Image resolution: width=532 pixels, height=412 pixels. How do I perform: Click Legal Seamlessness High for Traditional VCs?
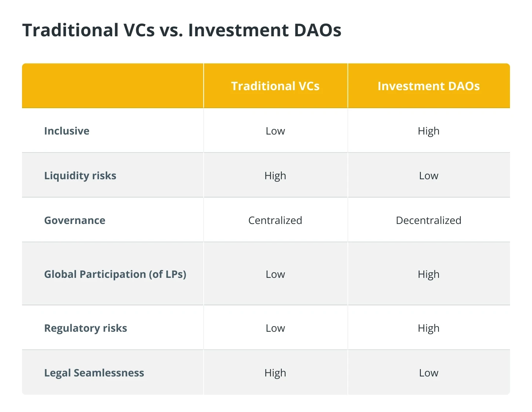point(275,373)
